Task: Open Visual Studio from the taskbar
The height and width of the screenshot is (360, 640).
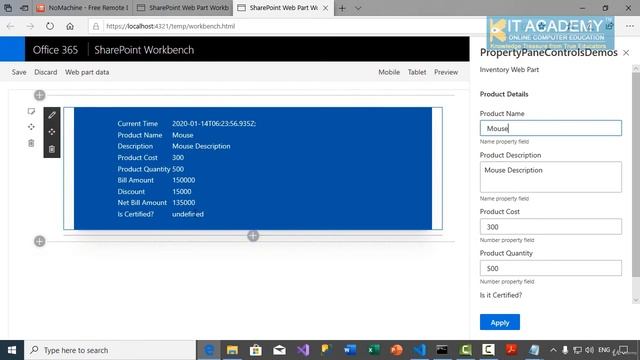Action: (303, 350)
